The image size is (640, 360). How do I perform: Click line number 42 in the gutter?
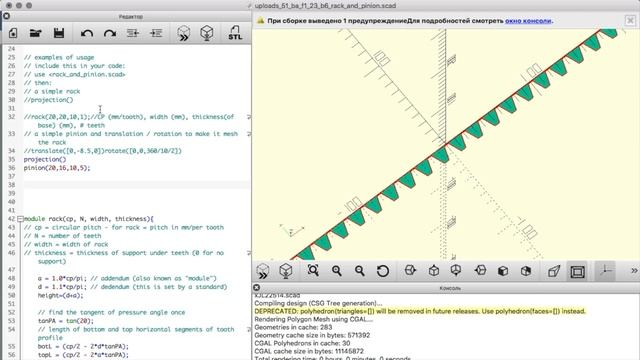pos(11,219)
